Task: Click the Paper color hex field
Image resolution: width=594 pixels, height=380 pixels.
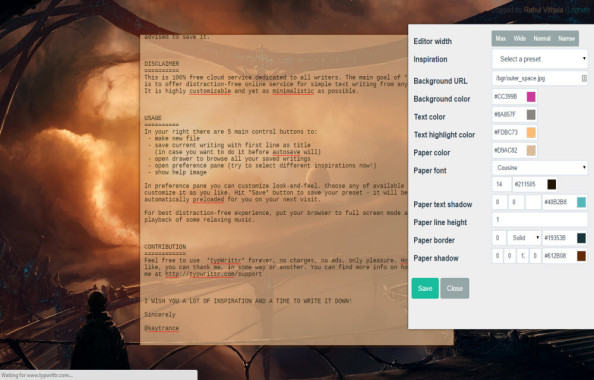Action: click(x=509, y=150)
